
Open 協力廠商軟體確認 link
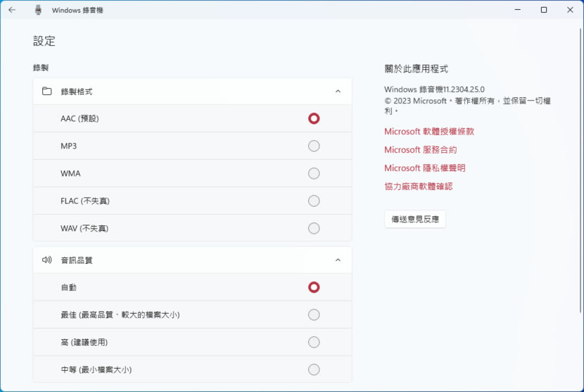coord(419,186)
